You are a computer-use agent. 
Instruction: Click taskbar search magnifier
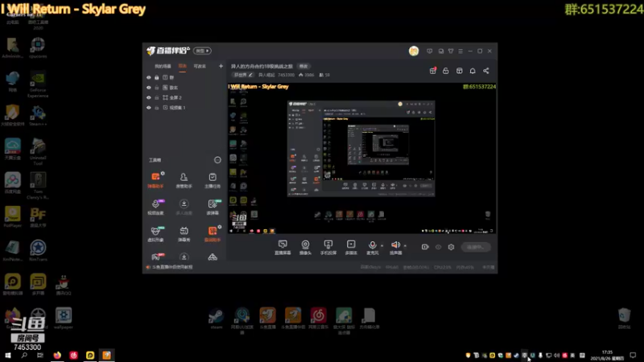24,356
